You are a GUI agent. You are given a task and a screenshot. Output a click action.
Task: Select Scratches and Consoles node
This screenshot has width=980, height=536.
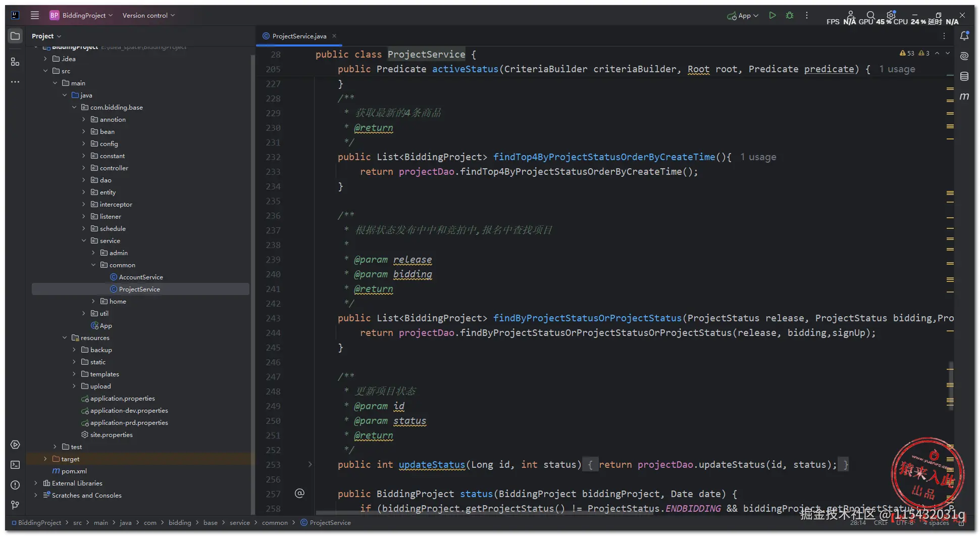82,495
